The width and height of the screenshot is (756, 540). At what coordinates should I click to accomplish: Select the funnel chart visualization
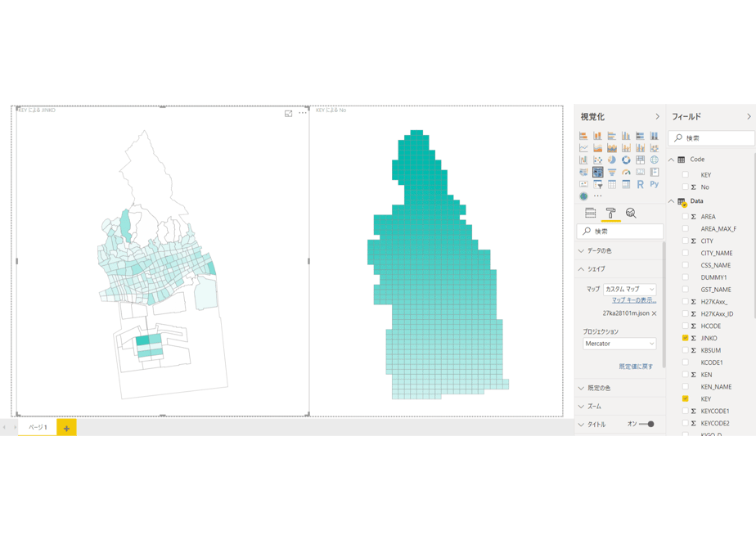click(612, 172)
